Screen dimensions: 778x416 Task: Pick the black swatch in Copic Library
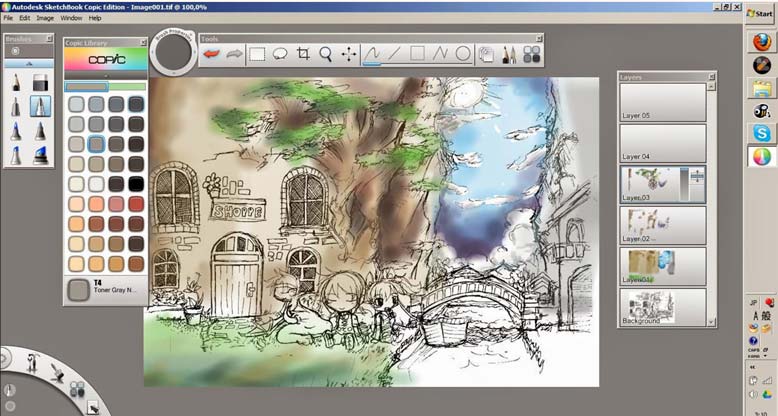pos(136,184)
